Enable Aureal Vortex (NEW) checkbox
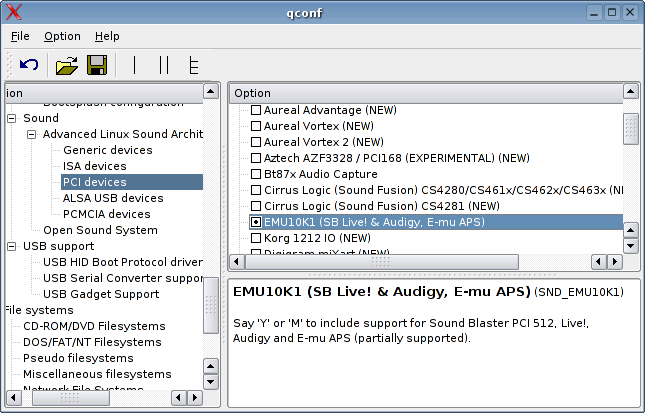Screen dimensions: 645x413 256,126
